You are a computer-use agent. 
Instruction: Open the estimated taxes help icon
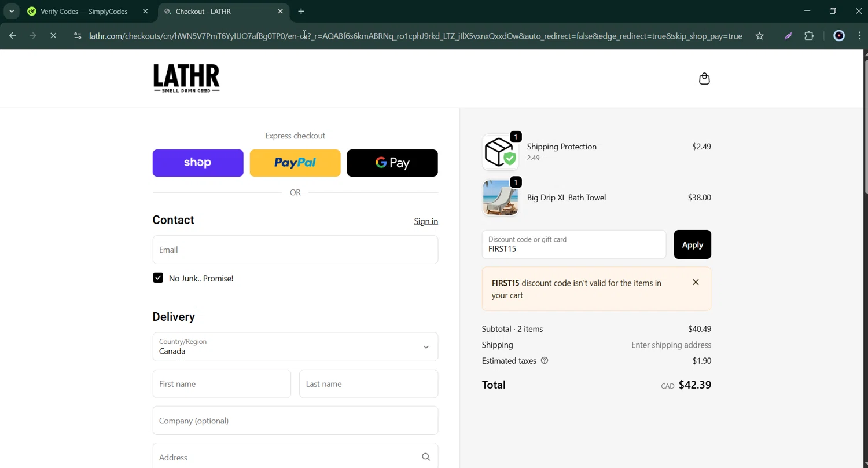tap(544, 360)
